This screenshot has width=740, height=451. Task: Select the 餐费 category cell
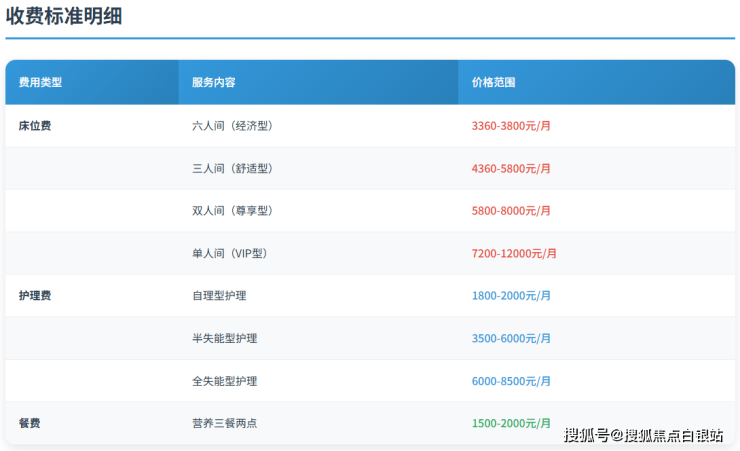point(30,424)
